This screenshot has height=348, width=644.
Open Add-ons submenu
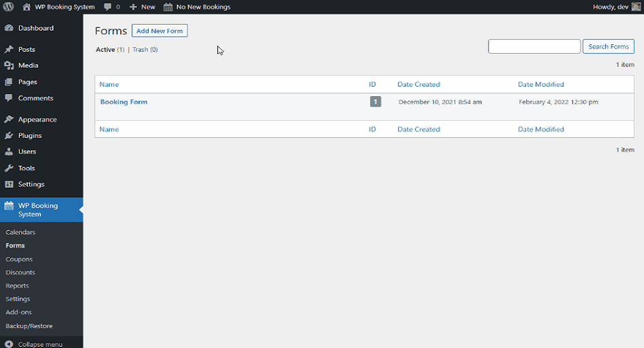coord(18,313)
